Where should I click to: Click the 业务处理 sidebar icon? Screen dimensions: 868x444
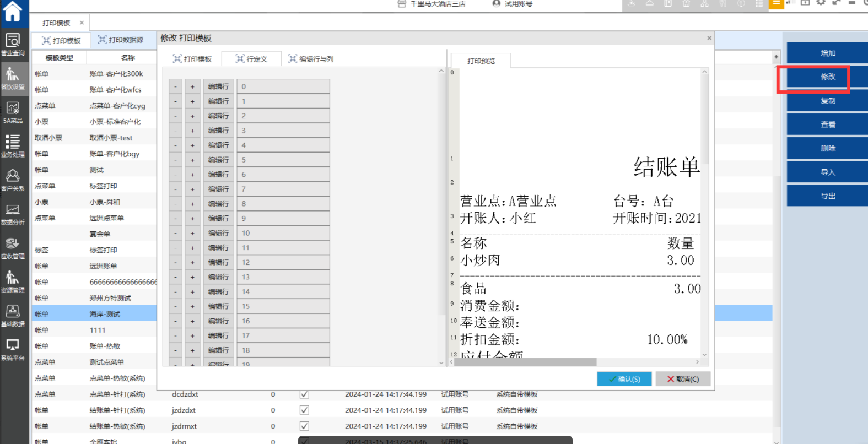pyautogui.click(x=13, y=146)
